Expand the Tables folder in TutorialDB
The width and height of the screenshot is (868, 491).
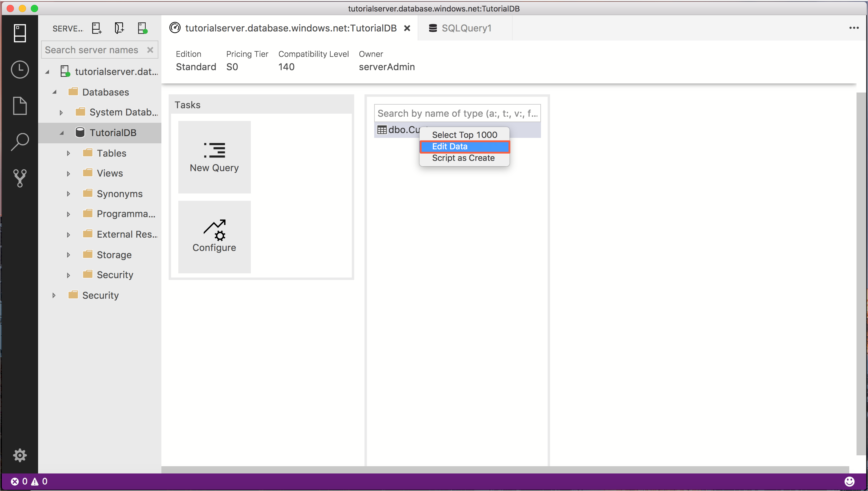69,153
